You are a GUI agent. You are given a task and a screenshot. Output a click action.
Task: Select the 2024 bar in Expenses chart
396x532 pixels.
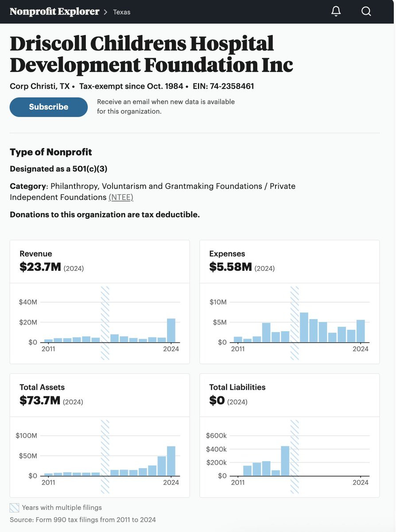coord(361,331)
